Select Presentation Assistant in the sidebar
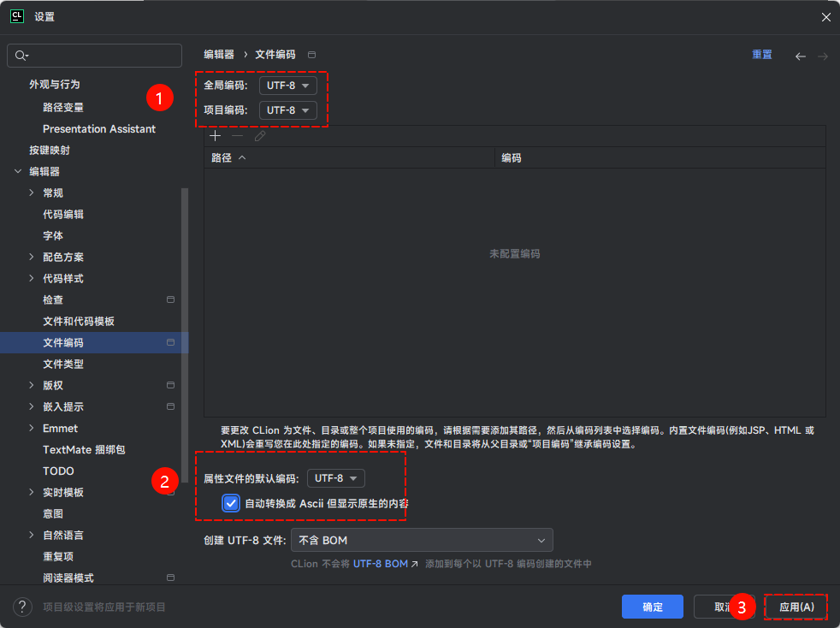The image size is (840, 628). click(99, 128)
